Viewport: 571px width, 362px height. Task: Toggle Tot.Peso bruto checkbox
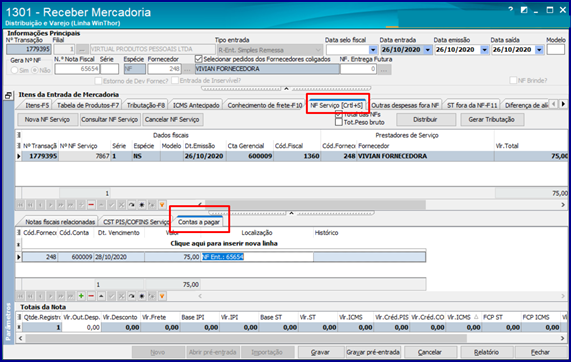[339, 122]
